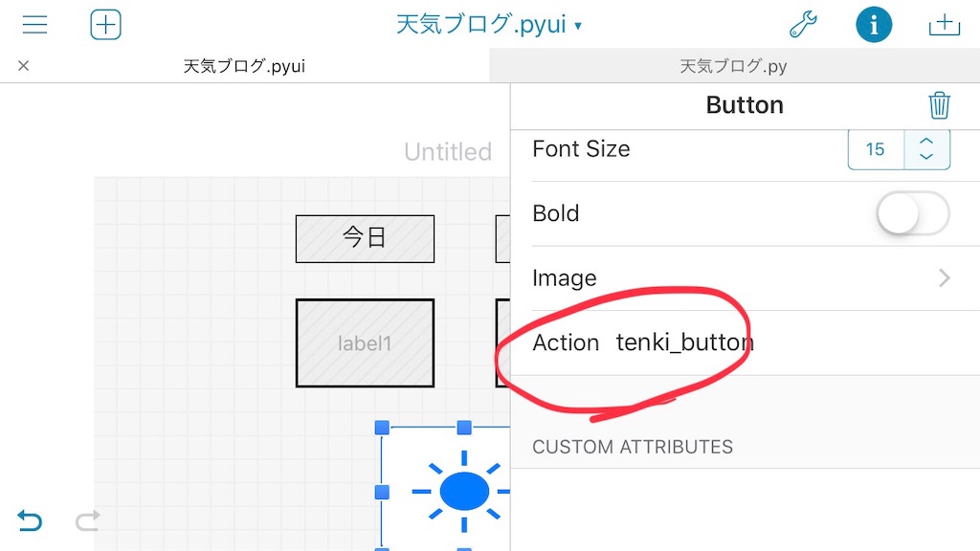
Task: Edit the Action field tenki_button
Action: (685, 342)
